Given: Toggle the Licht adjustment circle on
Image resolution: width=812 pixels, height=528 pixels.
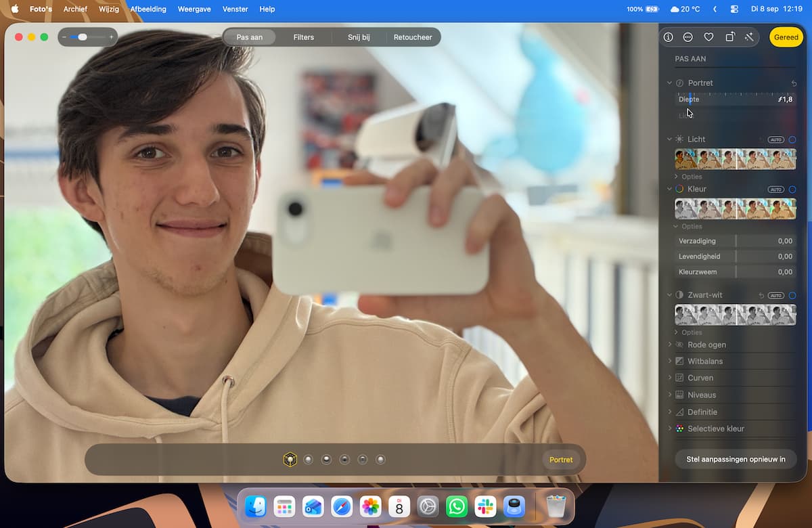Looking at the screenshot, I should 792,139.
